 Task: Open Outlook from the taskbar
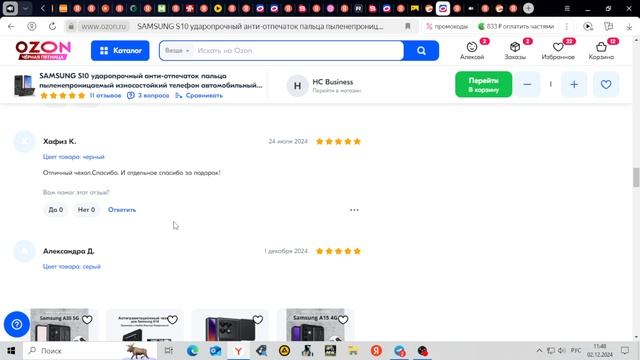(215, 351)
